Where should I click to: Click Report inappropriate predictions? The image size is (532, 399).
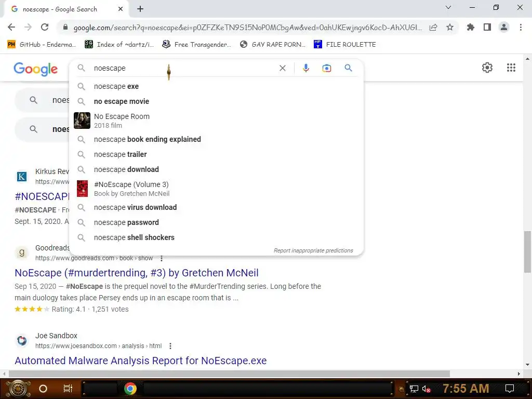[x=313, y=251]
